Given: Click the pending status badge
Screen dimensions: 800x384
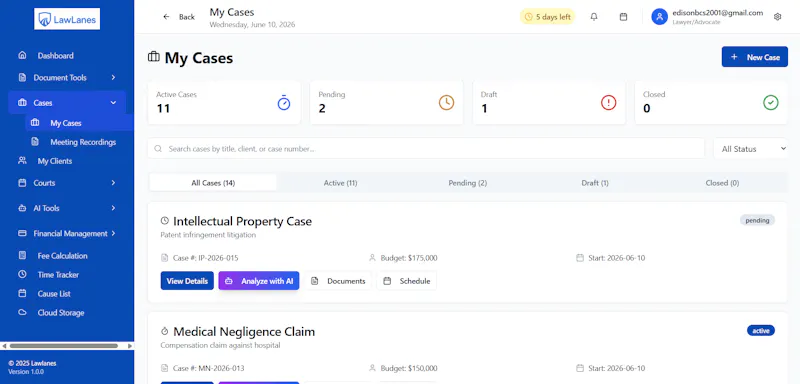Looking at the screenshot, I should pos(757,220).
